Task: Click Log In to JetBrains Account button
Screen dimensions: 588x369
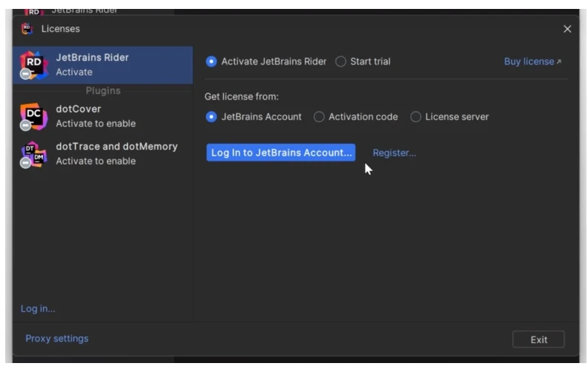Action: (x=281, y=153)
